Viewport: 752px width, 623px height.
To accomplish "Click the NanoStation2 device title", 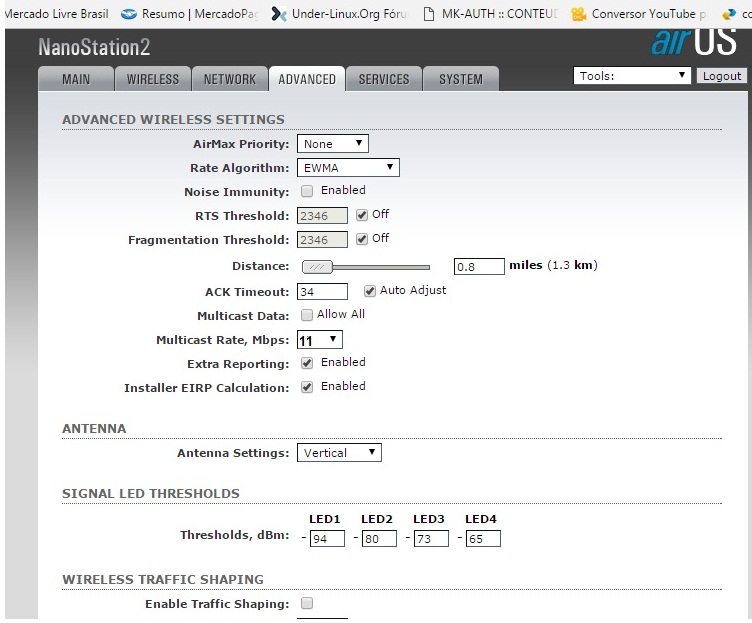I will 94,47.
